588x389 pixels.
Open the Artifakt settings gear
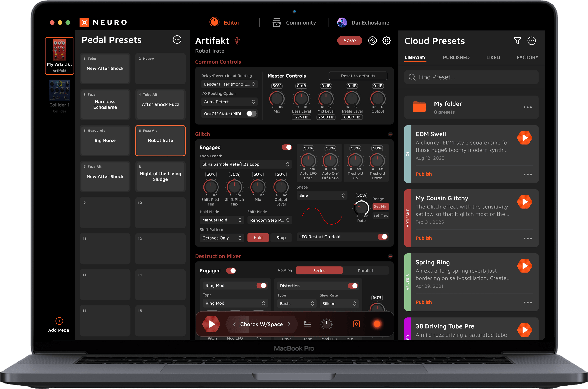tap(386, 41)
